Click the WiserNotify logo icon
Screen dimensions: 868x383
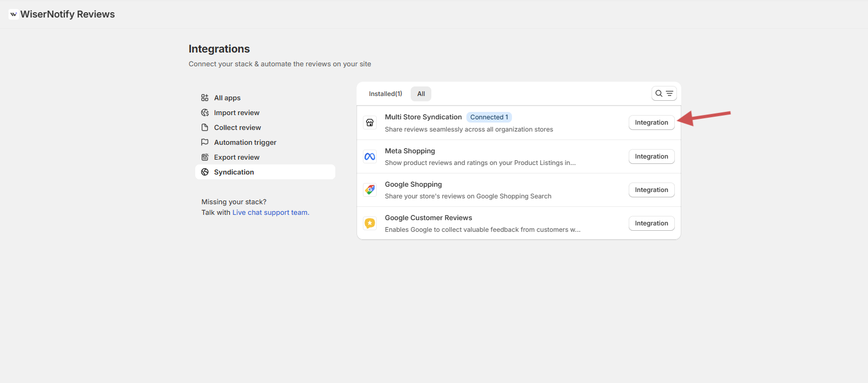pos(13,14)
